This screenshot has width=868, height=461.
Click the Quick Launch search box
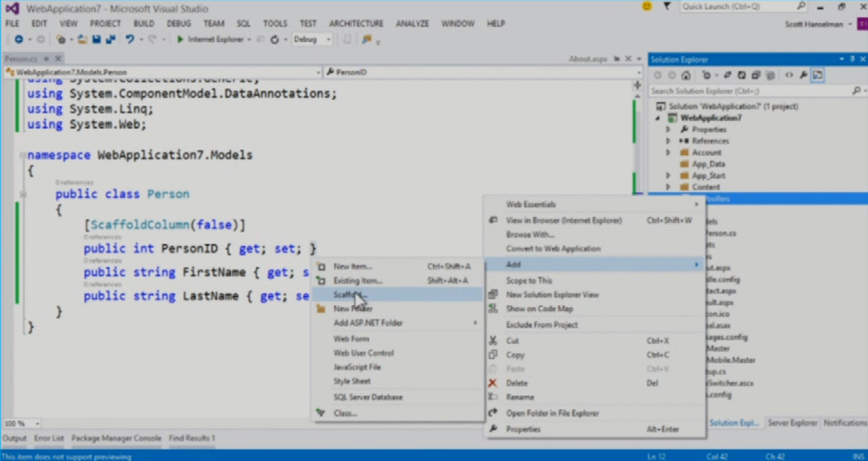click(x=743, y=7)
